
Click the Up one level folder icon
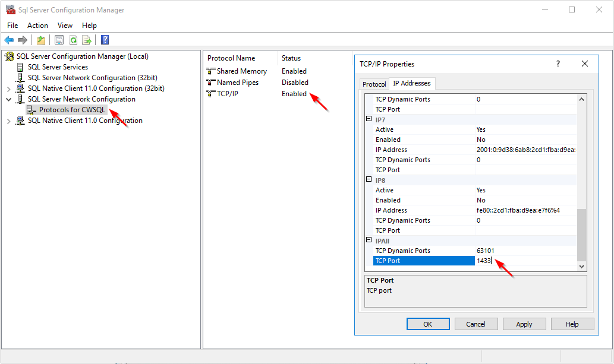pyautogui.click(x=40, y=40)
